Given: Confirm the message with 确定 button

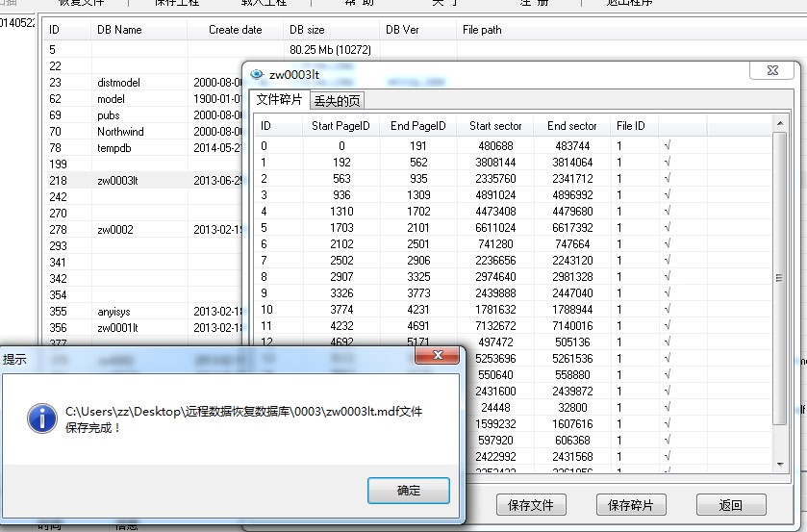Looking at the screenshot, I should pos(409,491).
